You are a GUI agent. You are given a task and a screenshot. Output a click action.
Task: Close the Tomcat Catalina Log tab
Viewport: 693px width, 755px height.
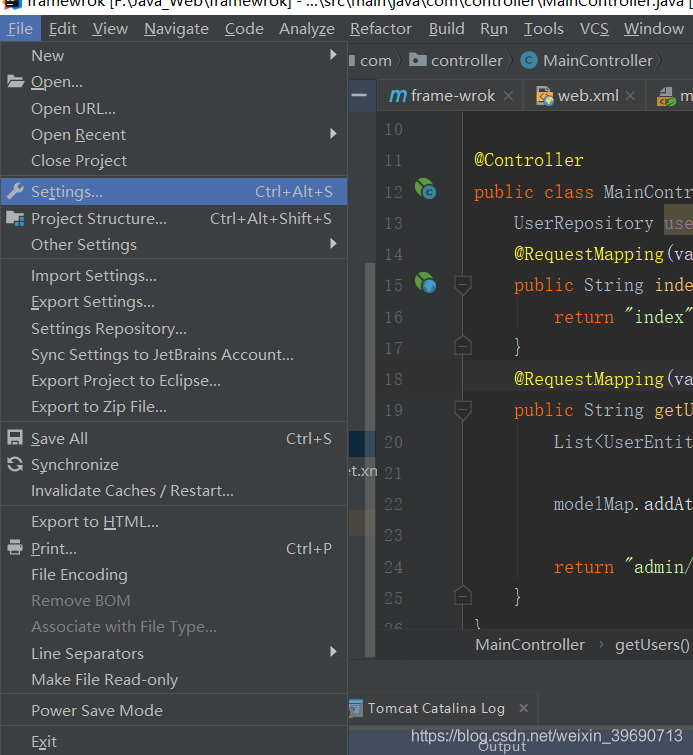(524, 708)
